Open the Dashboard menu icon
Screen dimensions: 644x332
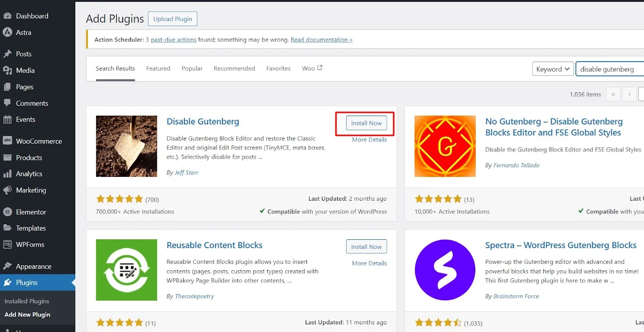[7, 16]
